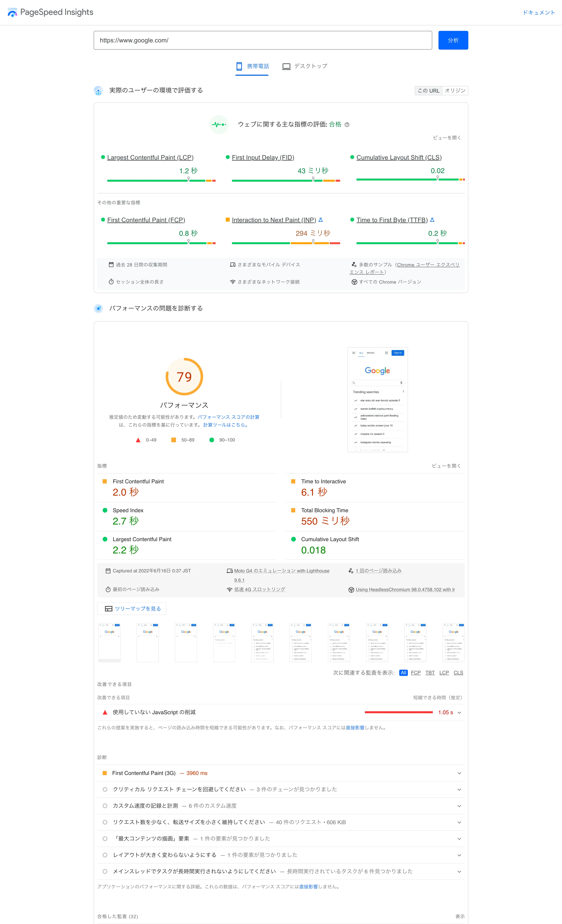Click the URL input field
Image resolution: width=562 pixels, height=924 pixels.
coord(263,40)
